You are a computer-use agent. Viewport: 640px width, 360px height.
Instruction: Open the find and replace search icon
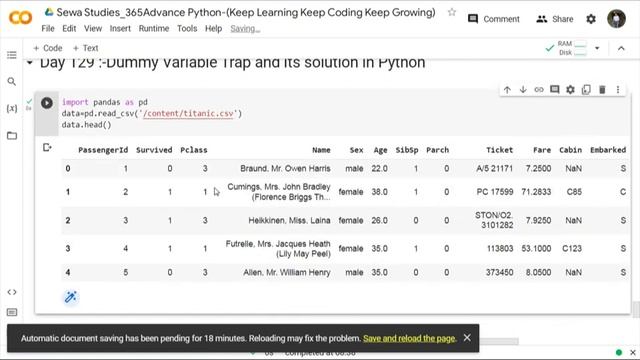[12, 82]
